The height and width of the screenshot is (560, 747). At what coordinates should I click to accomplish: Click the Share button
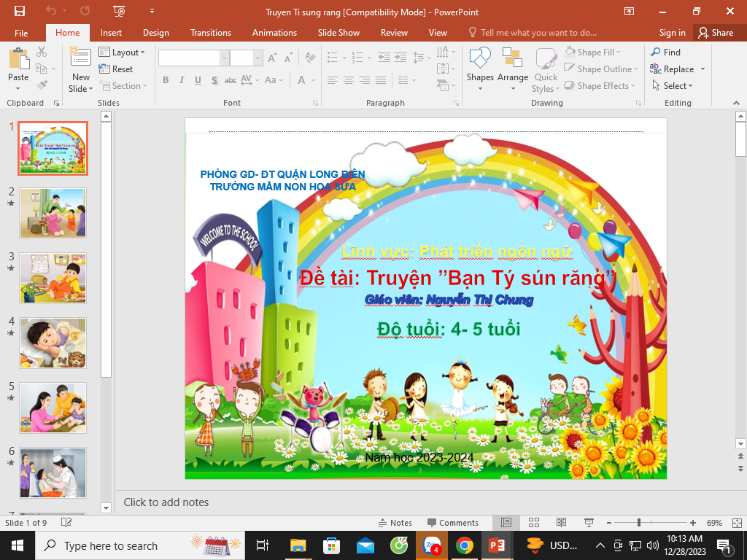click(716, 33)
